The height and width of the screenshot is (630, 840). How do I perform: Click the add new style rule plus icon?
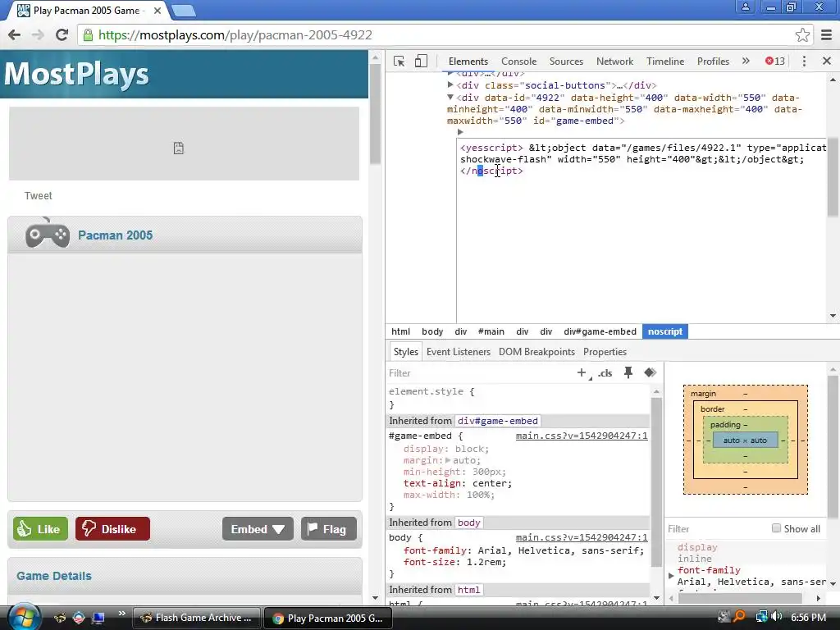(582, 372)
